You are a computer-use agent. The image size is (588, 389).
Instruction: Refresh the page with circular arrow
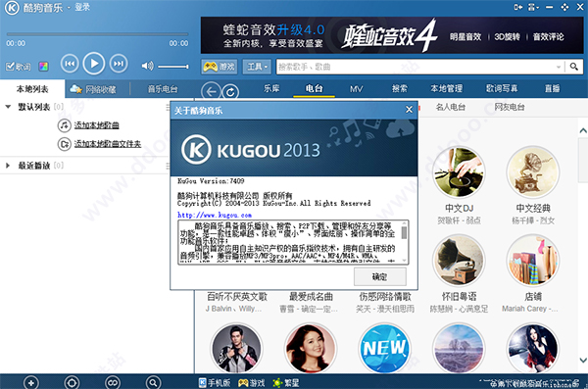point(230,92)
